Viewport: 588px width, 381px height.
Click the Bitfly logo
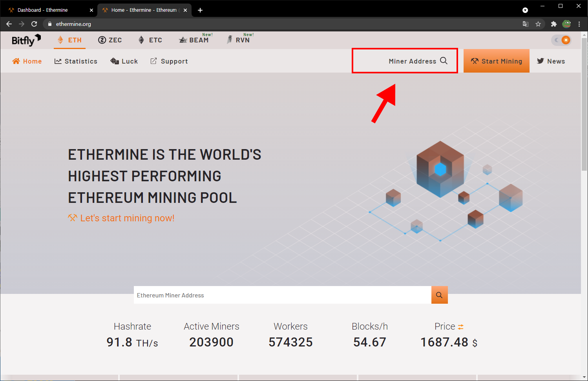[x=26, y=40]
